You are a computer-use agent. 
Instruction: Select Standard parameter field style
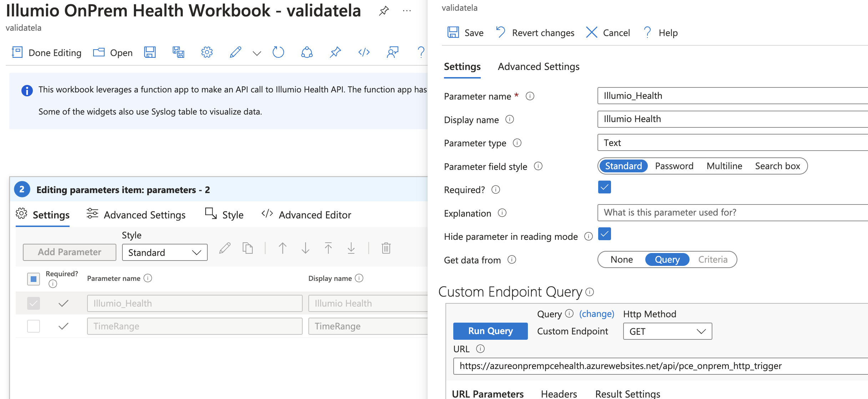click(x=624, y=166)
